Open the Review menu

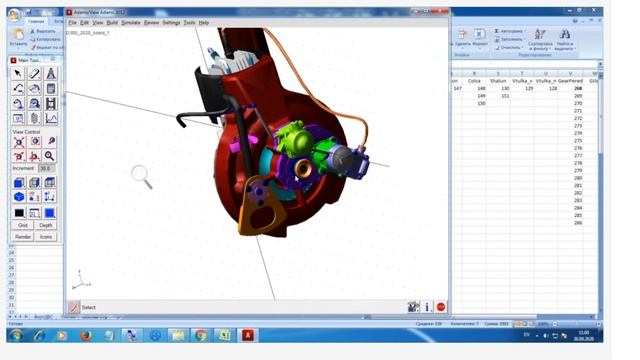tap(151, 22)
